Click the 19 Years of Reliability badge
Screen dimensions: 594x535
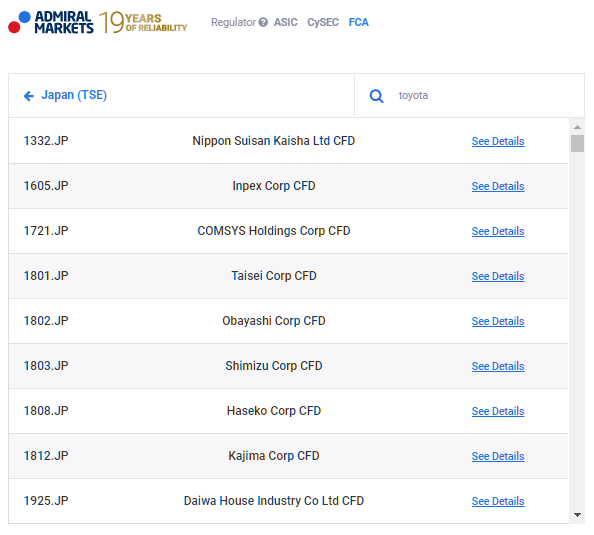(143, 22)
